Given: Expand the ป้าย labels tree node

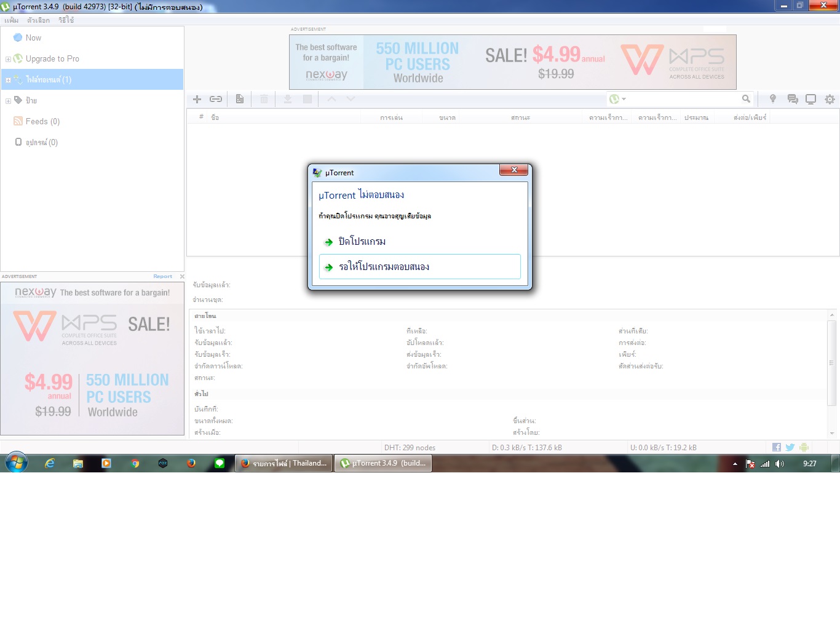Looking at the screenshot, I should click(x=8, y=101).
